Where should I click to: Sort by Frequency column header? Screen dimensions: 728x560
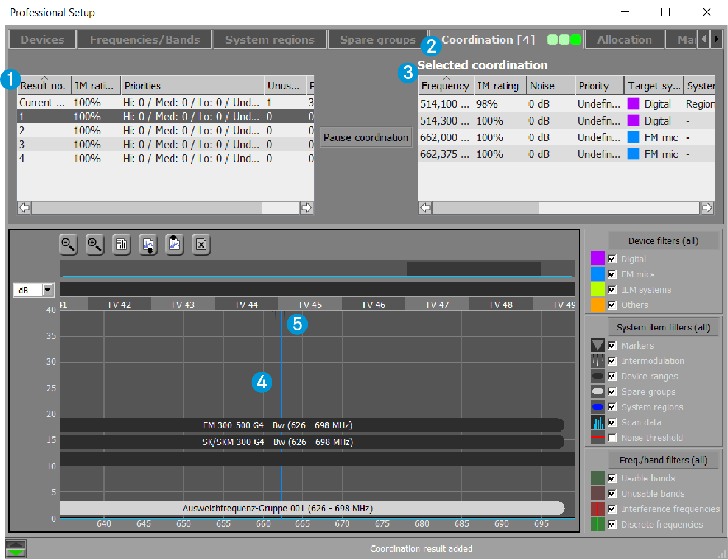pyautogui.click(x=445, y=86)
